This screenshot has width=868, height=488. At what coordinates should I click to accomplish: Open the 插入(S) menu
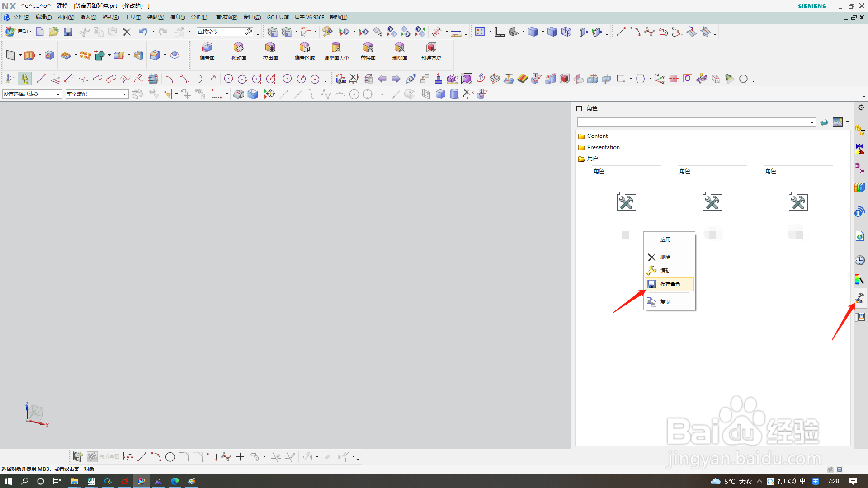(88, 17)
